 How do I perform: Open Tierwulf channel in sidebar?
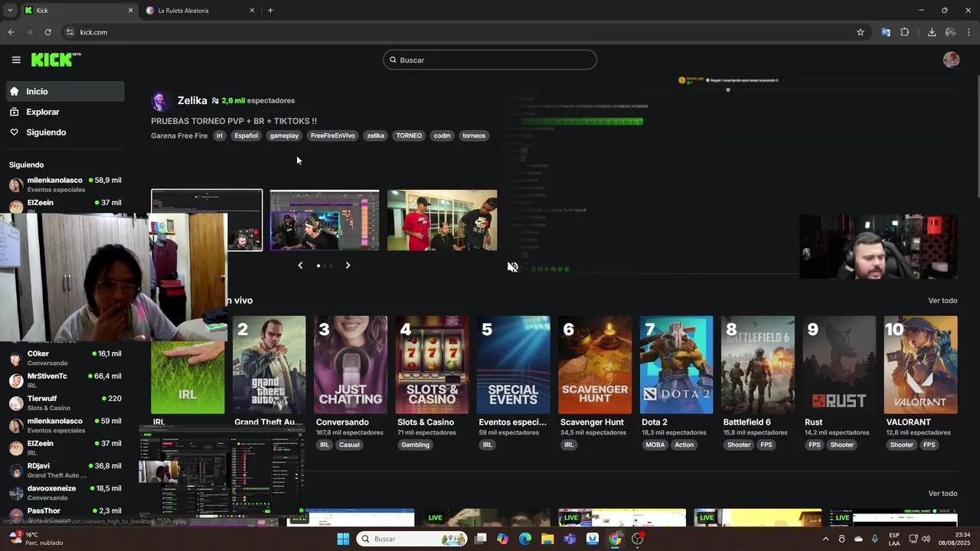pos(65,403)
